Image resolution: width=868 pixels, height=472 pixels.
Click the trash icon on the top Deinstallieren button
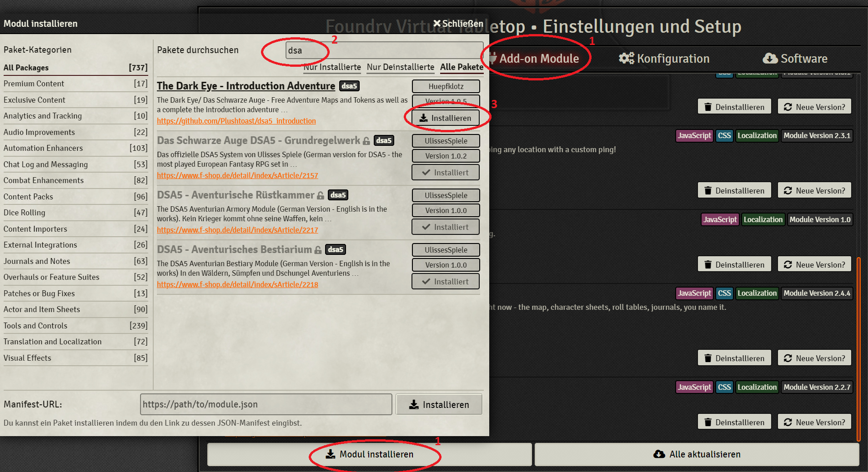pyautogui.click(x=707, y=106)
